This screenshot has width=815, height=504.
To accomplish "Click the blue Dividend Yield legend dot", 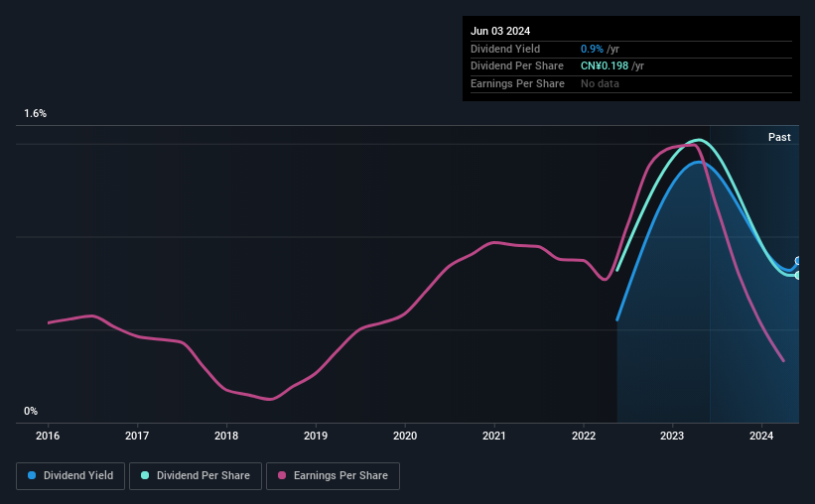I will coord(32,475).
